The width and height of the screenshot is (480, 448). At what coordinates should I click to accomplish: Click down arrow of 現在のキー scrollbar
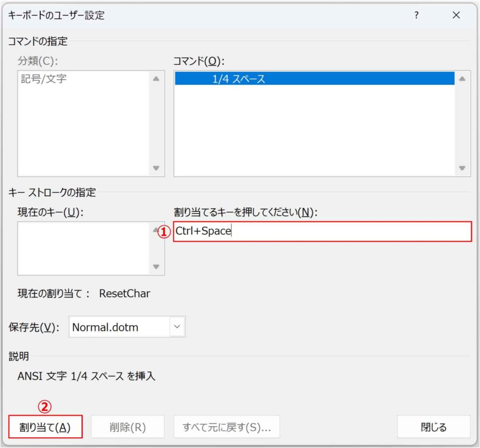click(156, 266)
